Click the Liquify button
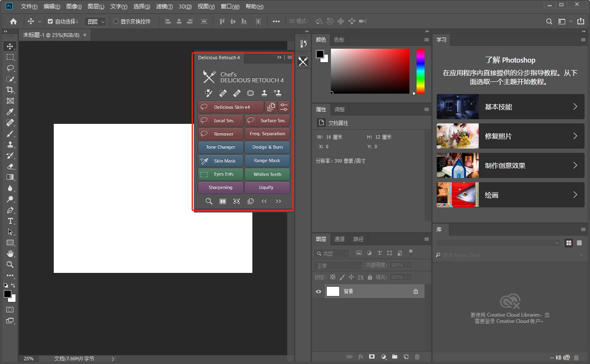 coord(267,188)
